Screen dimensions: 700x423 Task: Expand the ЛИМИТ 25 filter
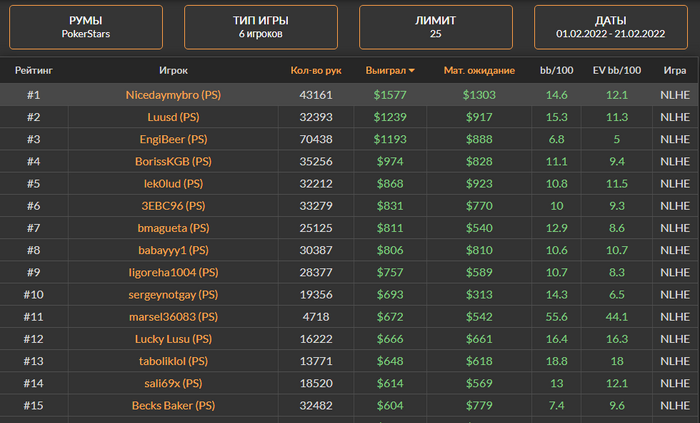tap(435, 27)
